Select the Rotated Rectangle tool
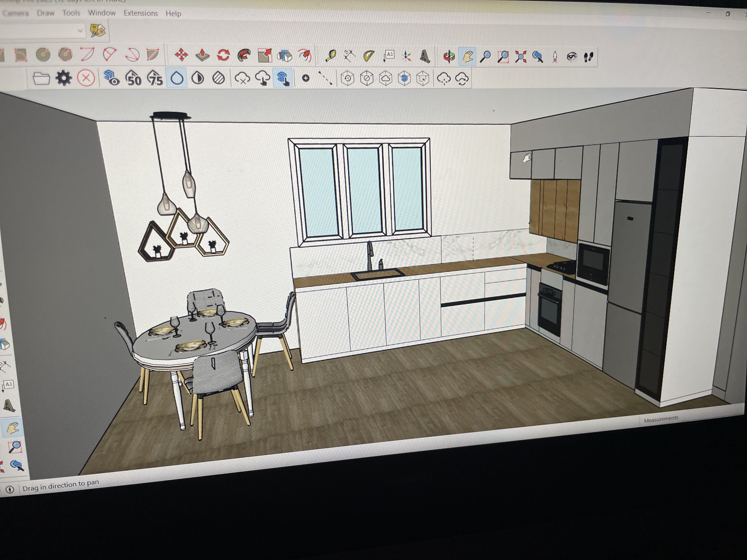This screenshot has width=747, height=560. 21,55
